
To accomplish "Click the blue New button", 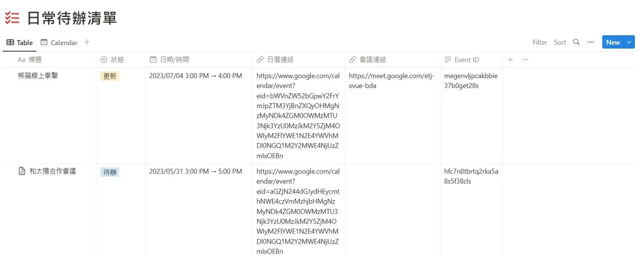I will click(613, 42).
